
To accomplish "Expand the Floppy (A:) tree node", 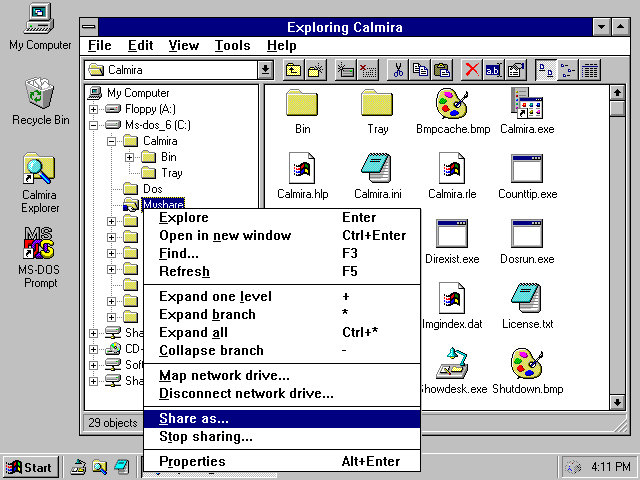I will pos(93,109).
